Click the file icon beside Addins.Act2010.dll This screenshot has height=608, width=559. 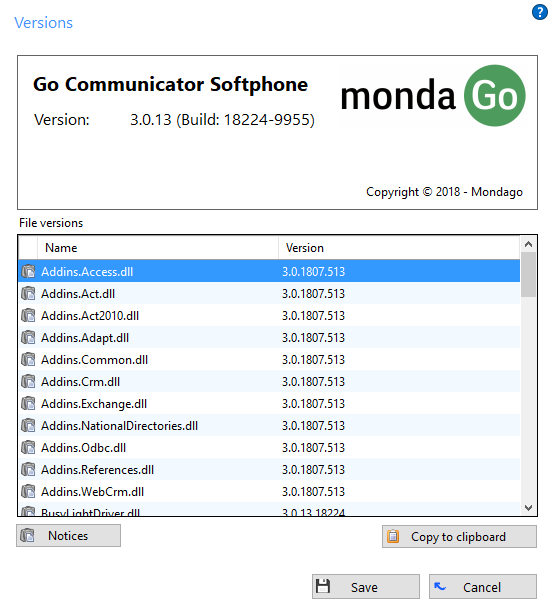(x=28, y=316)
